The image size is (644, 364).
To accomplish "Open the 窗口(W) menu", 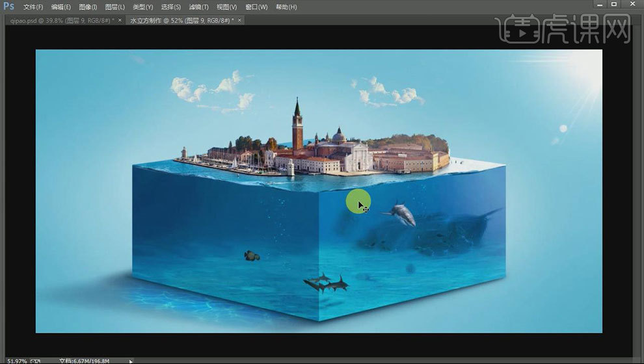I will (256, 7).
